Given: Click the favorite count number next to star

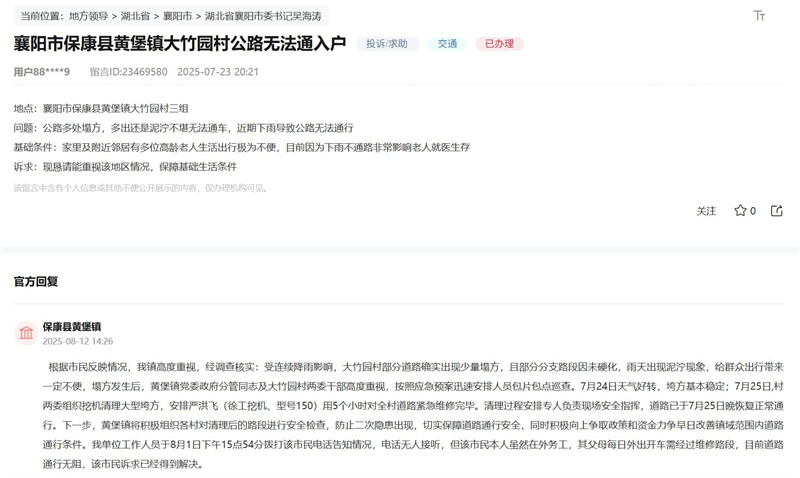Looking at the screenshot, I should tap(753, 211).
